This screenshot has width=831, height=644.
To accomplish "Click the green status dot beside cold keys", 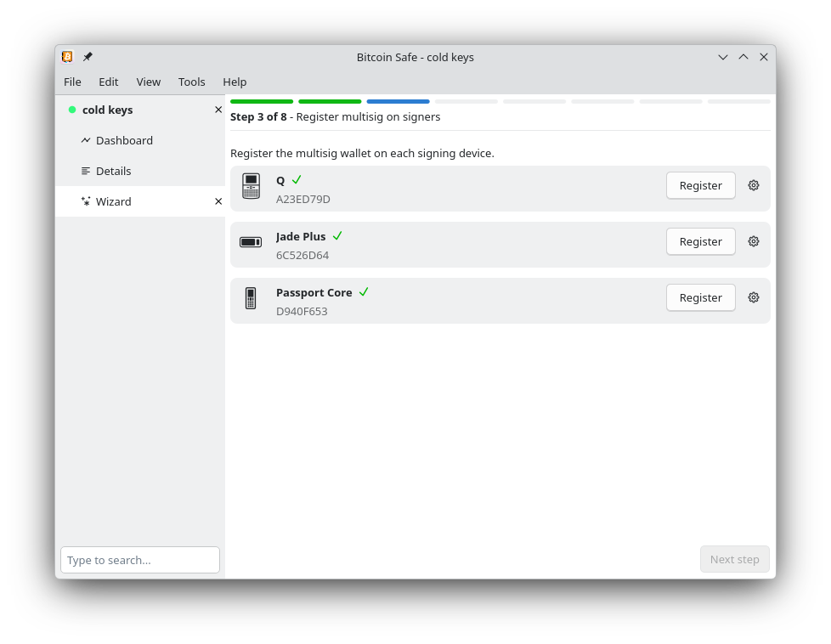I will (72, 110).
